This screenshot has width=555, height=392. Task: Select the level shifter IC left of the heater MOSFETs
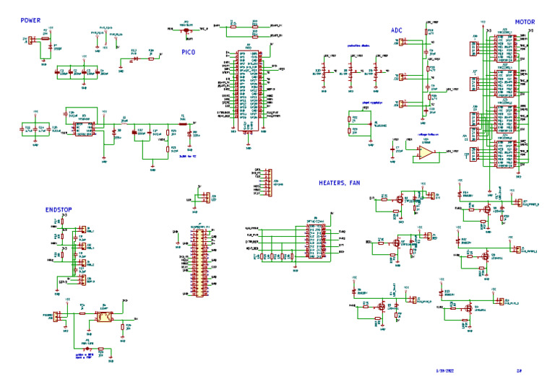315,240
